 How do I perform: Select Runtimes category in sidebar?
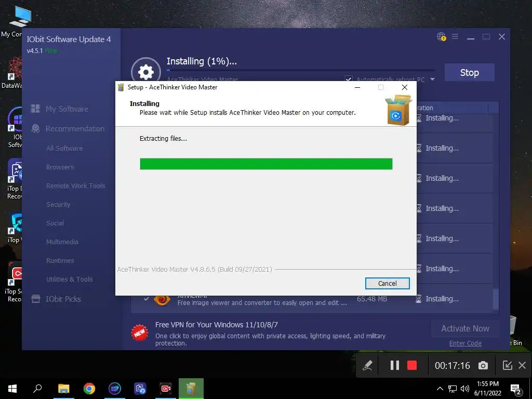click(x=60, y=260)
